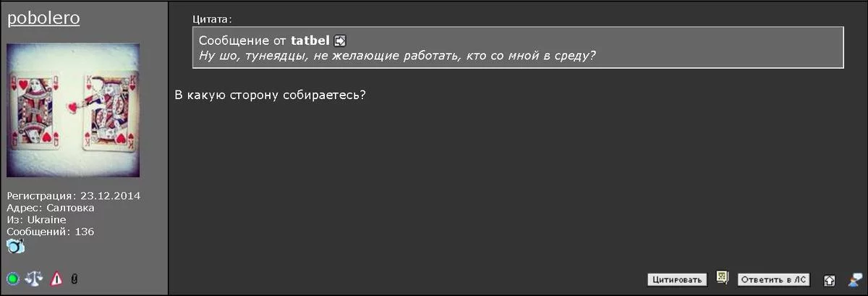
Task: Jump to tatbel's original post arrow icon
Action: tap(341, 41)
